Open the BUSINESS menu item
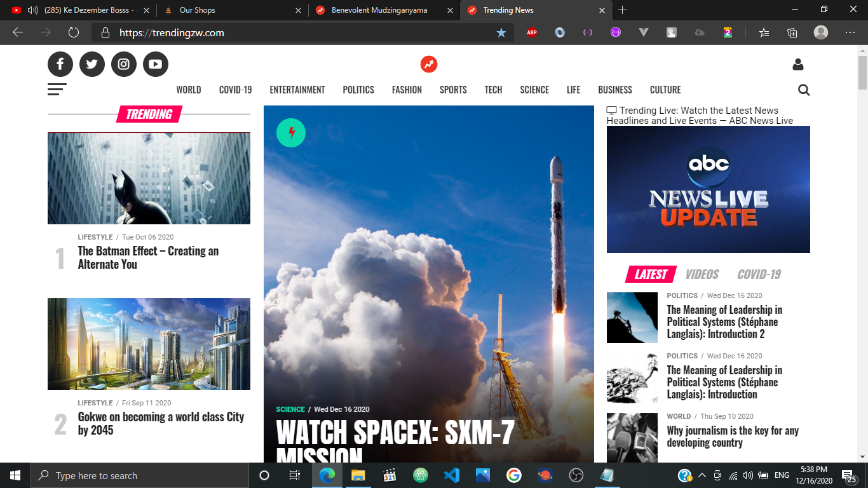The width and height of the screenshot is (868, 488). 615,90
